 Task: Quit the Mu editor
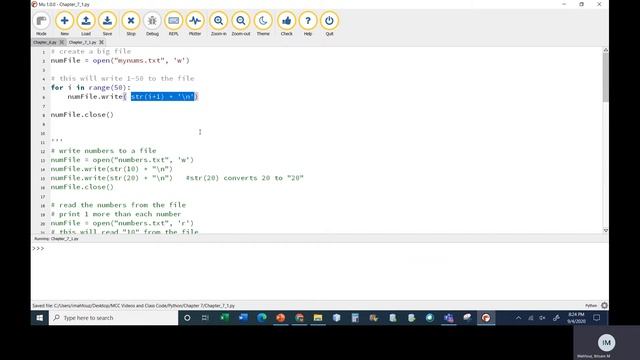(329, 24)
